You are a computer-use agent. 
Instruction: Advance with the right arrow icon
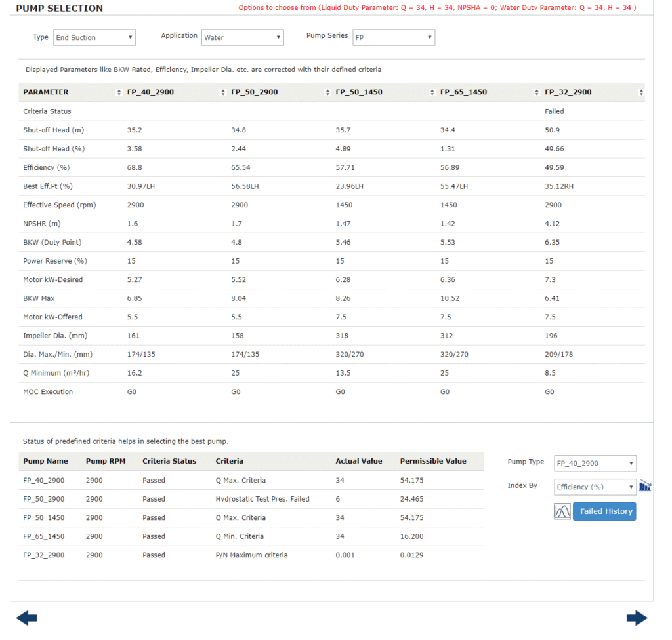[637, 618]
